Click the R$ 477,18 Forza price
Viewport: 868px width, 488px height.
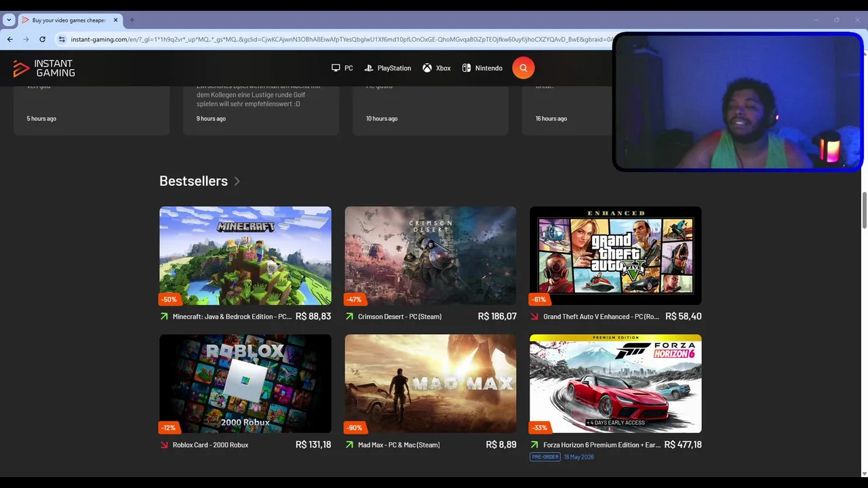tap(683, 445)
